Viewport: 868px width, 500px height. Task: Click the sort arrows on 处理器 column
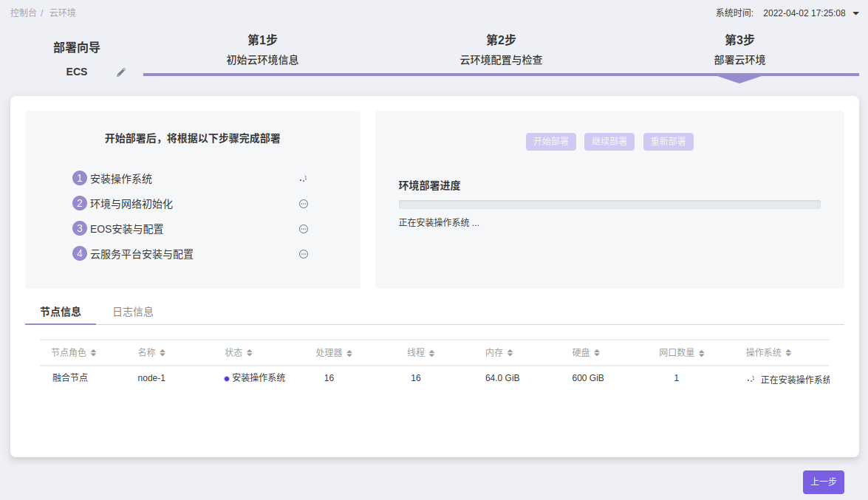click(x=349, y=353)
